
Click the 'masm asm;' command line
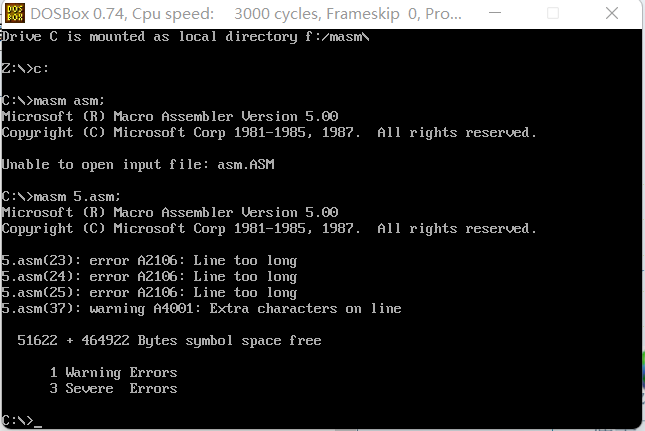pos(53,100)
